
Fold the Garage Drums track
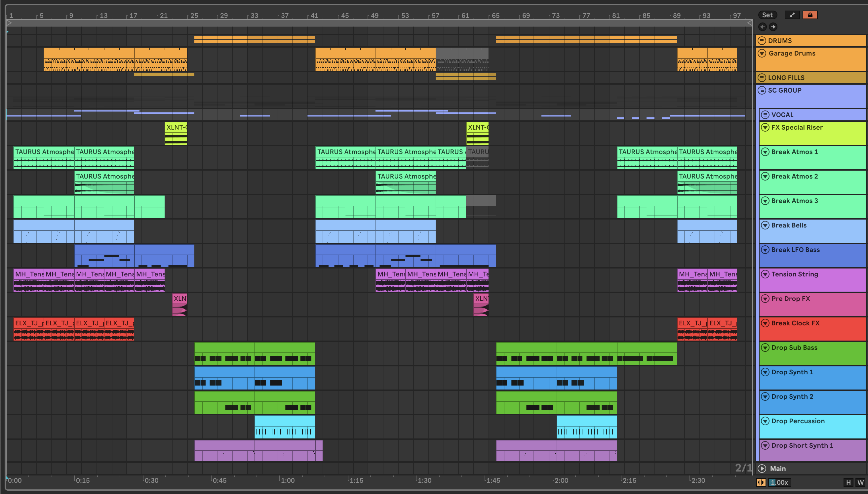pos(762,53)
